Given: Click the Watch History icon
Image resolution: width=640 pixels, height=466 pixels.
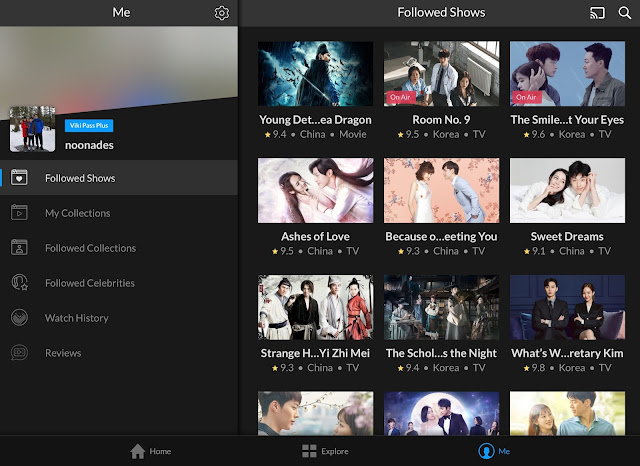Looking at the screenshot, I should 19,317.
